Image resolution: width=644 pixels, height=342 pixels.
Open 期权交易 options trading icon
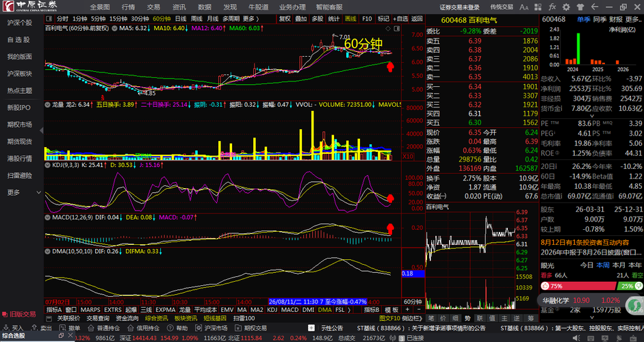238,328
